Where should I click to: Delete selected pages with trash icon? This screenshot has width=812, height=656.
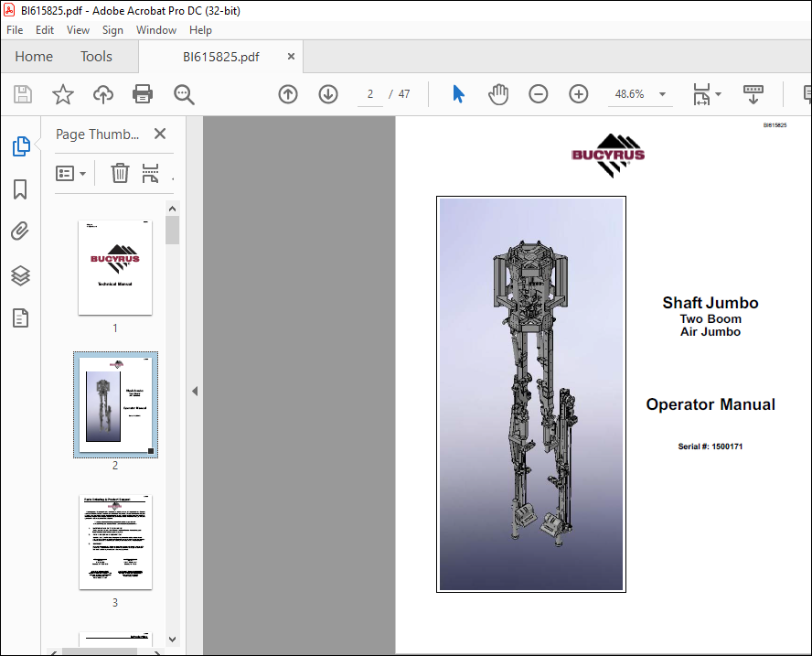[x=120, y=173]
